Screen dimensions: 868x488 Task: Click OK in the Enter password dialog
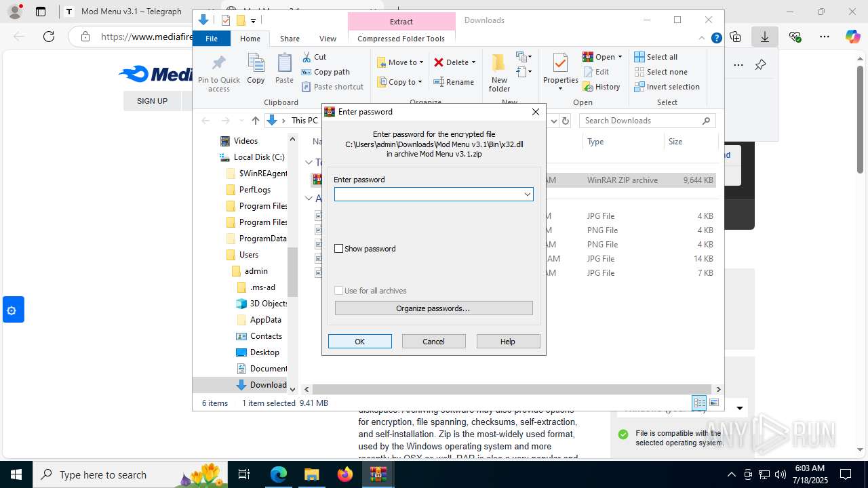(359, 342)
